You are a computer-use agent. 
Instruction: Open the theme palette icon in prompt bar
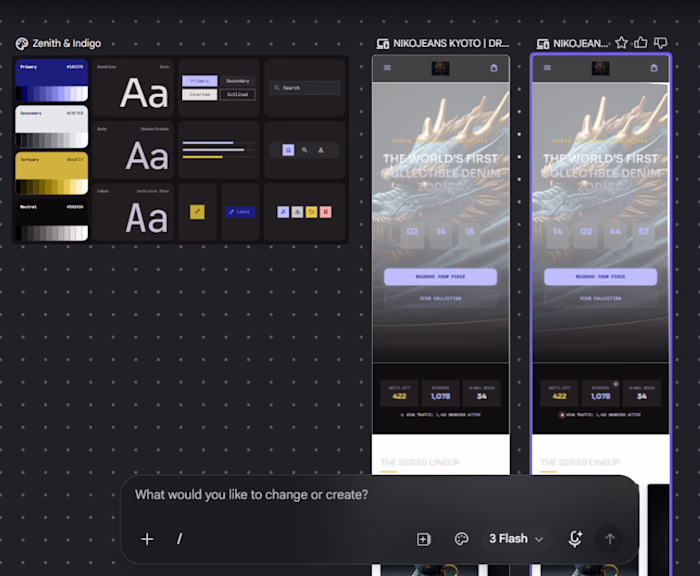coord(461,539)
